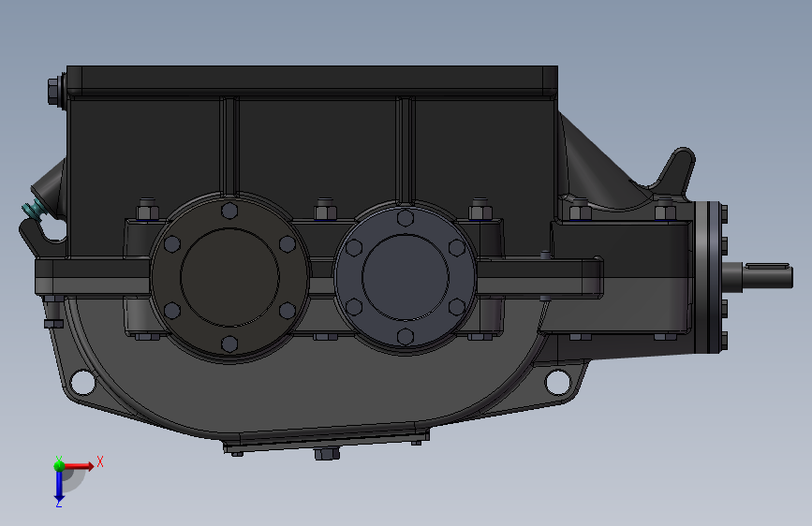The image size is (812, 526).
Task: Select the hex bolt at the top-left corner
Action: pos(56,91)
